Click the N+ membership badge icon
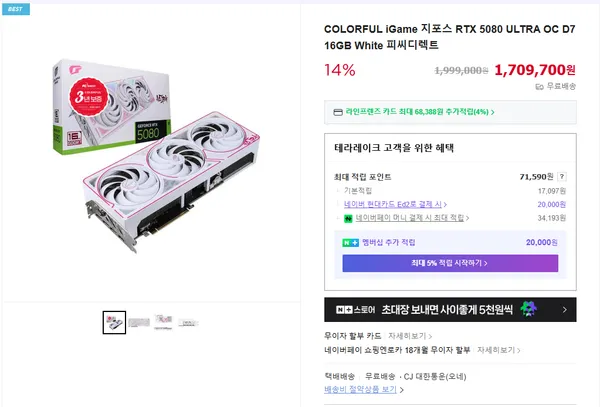Screen dimensions: 600x407 click(349, 242)
